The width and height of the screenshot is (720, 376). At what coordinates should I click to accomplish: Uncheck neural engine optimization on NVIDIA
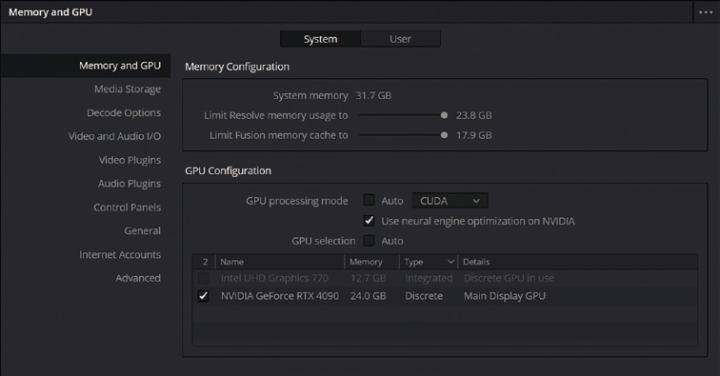(369, 220)
